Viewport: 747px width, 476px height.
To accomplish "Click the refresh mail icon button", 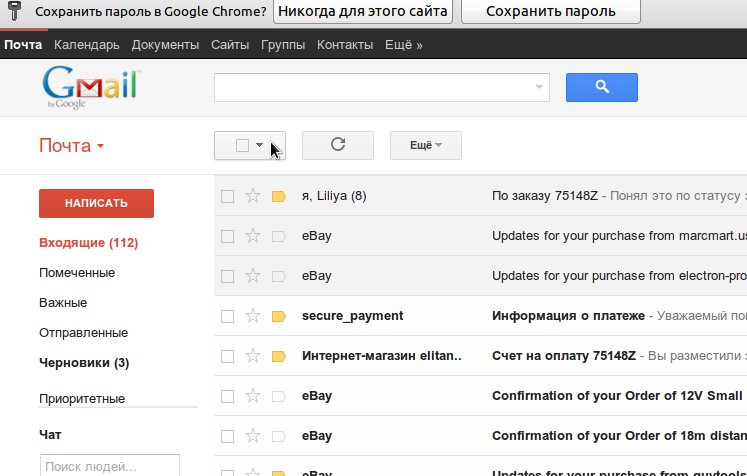I will coord(337,145).
